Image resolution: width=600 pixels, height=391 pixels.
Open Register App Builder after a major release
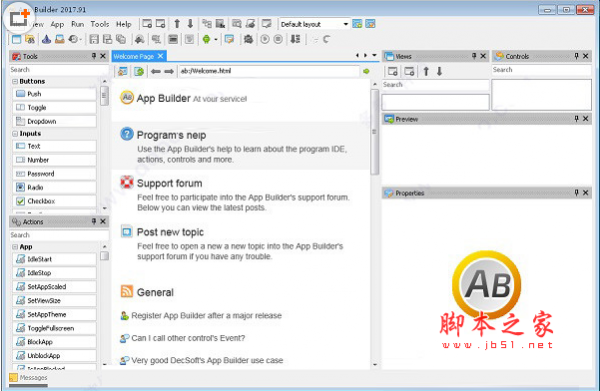[206, 316]
